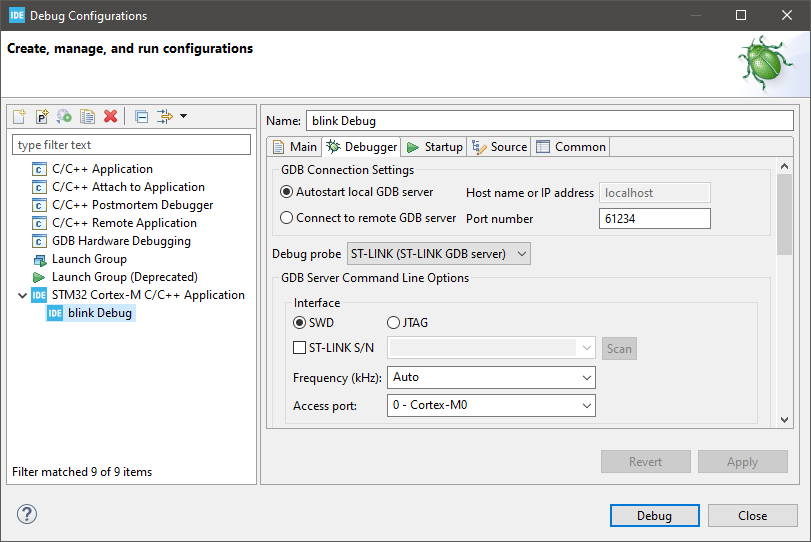The height and width of the screenshot is (542, 811).
Task: Click the scroll up arrow in Debugger panel
Action: pos(784,166)
